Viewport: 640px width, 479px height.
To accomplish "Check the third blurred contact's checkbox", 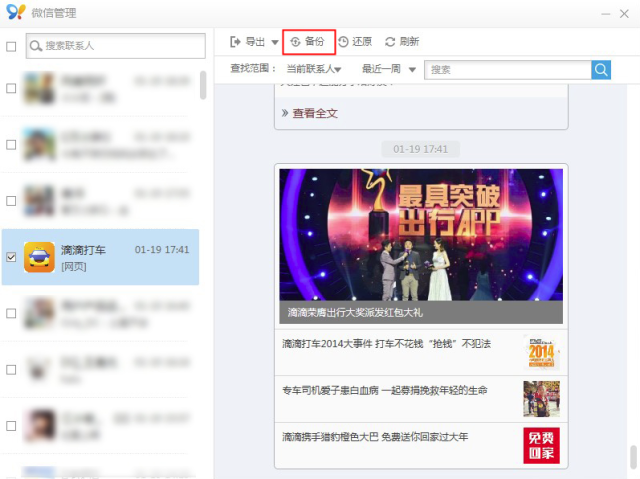I will coord(11,201).
